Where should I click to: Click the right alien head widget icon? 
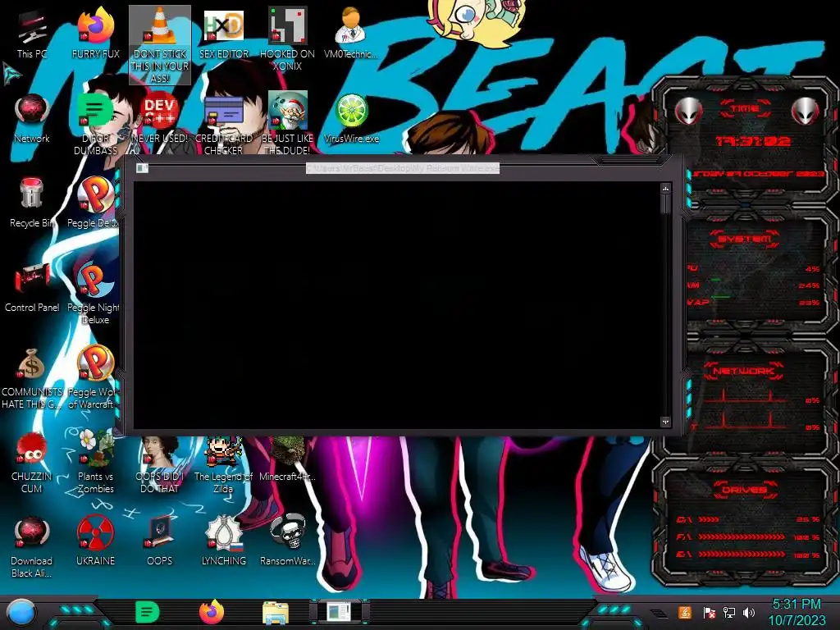coord(806,111)
